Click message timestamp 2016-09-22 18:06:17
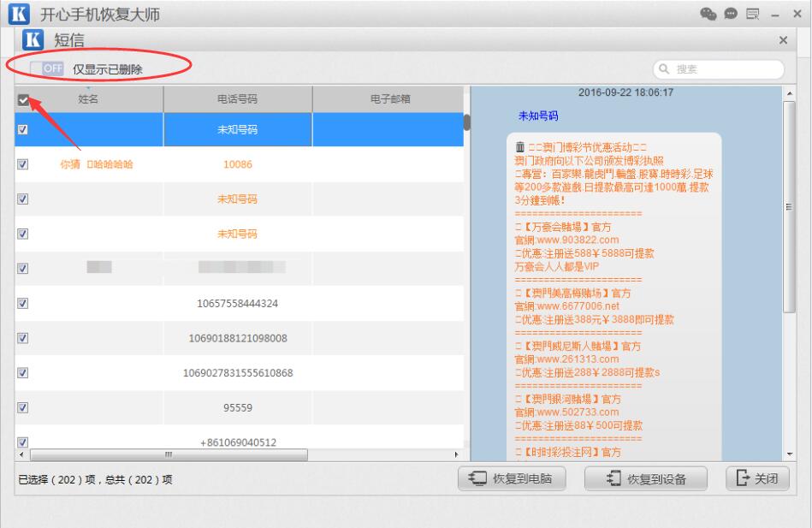812x528 pixels. [625, 92]
